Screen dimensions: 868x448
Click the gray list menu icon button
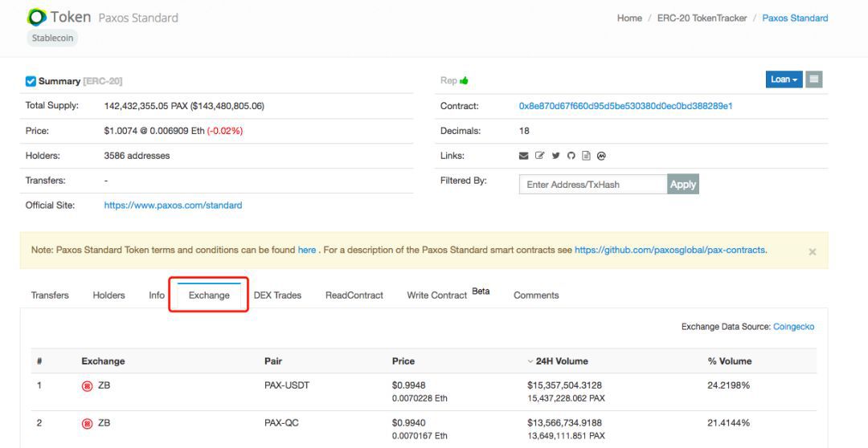tap(813, 79)
